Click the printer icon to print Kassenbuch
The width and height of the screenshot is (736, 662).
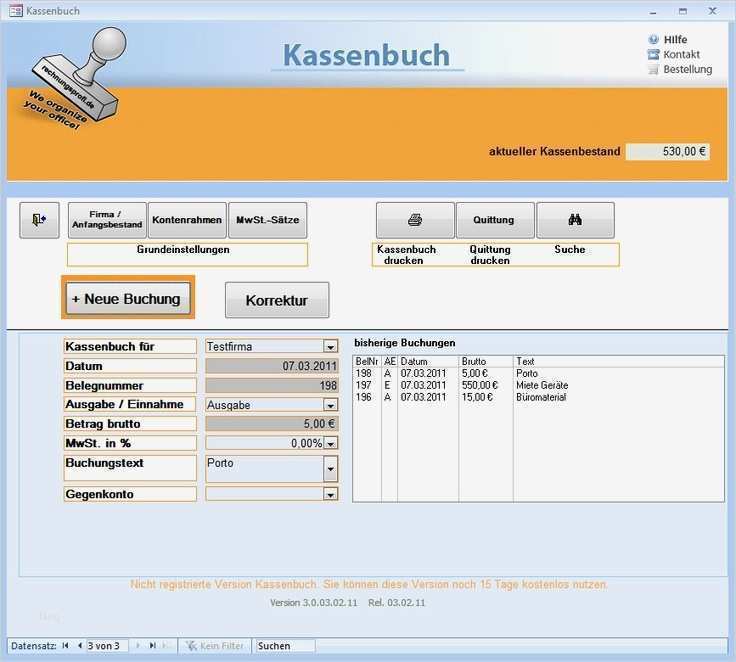tap(415, 220)
